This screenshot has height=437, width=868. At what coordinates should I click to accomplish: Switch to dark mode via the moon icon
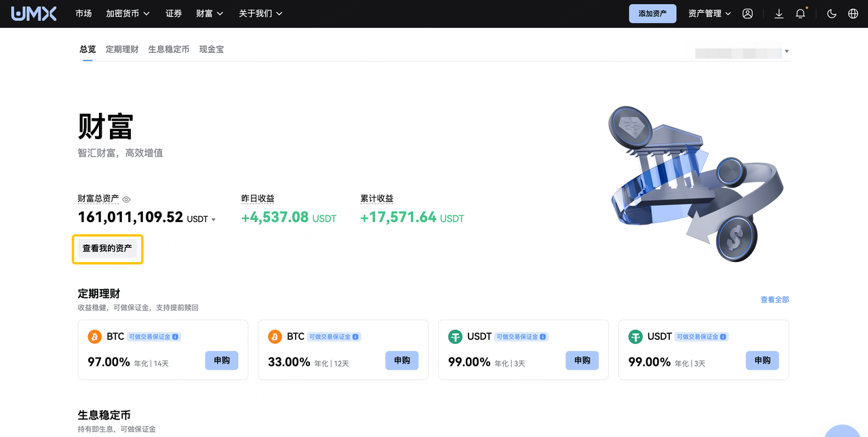click(x=832, y=14)
